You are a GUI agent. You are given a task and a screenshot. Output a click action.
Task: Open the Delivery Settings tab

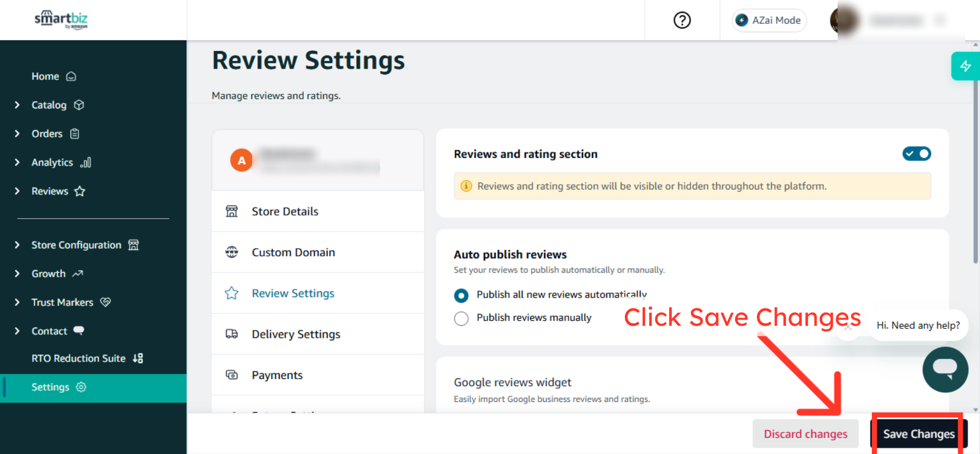(x=317, y=334)
